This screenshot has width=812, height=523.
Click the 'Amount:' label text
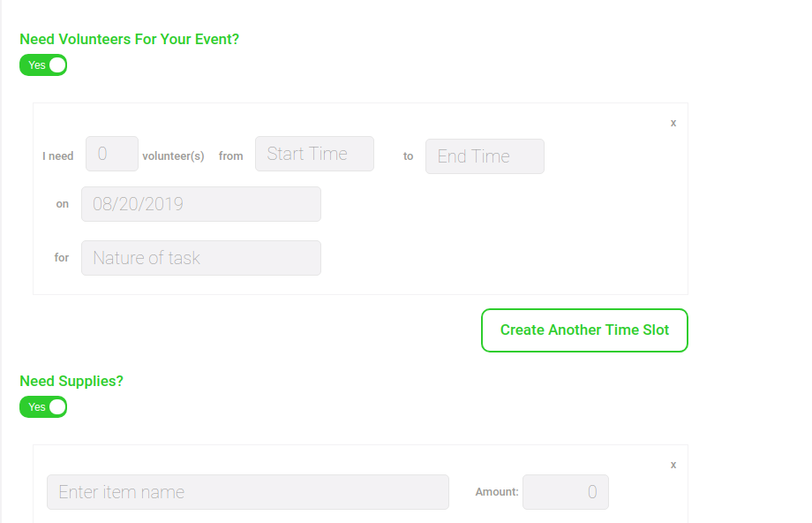coord(497,492)
